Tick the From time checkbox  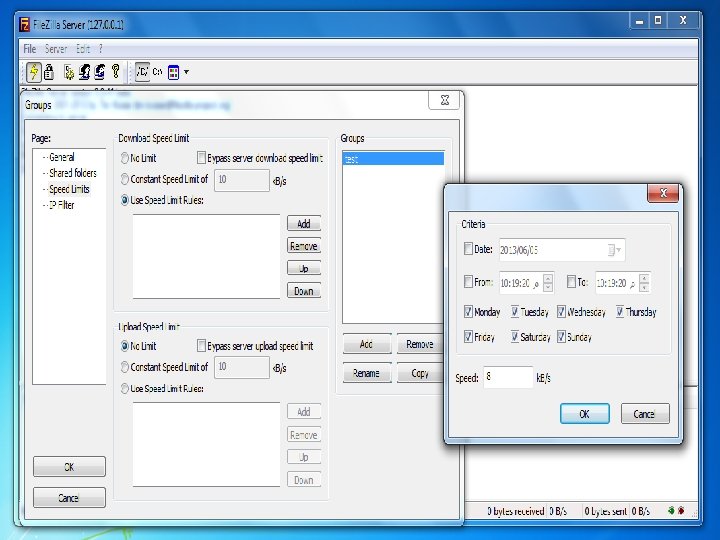pos(468,281)
